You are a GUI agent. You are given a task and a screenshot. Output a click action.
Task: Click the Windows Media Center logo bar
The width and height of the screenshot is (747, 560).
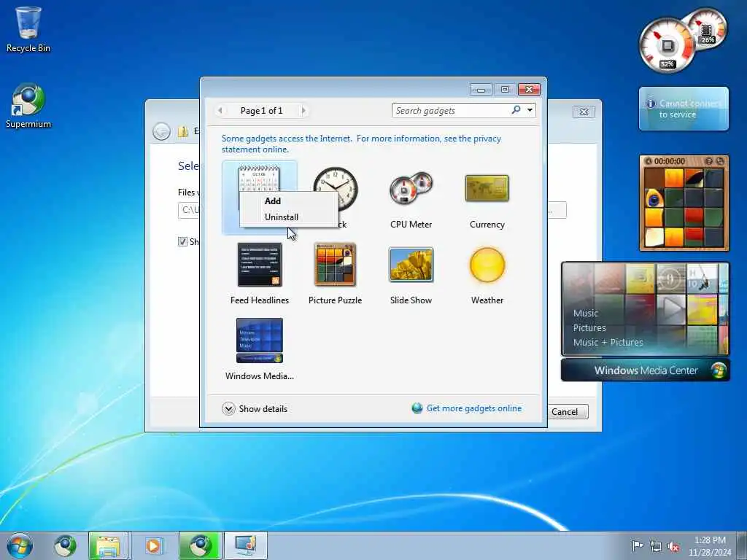(645, 370)
